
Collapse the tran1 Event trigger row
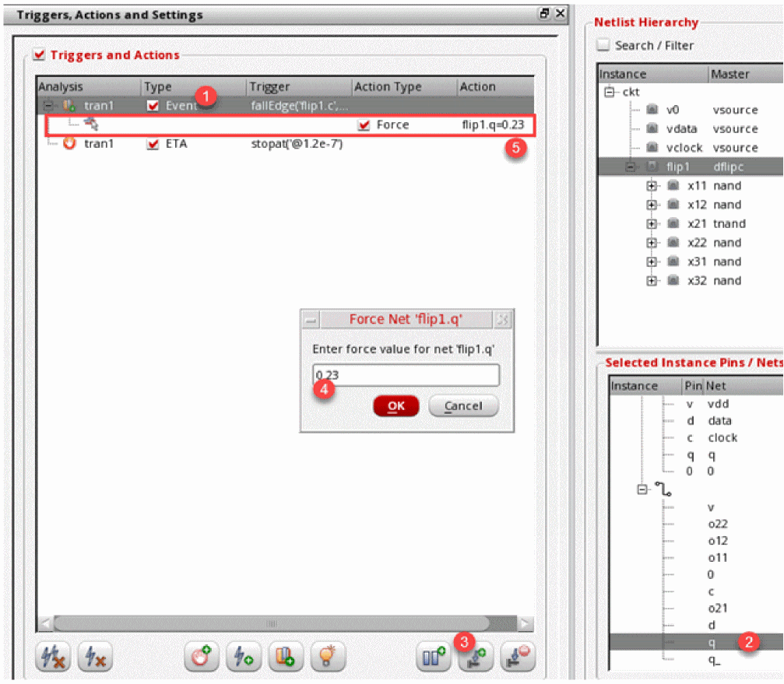pyautogui.click(x=48, y=105)
